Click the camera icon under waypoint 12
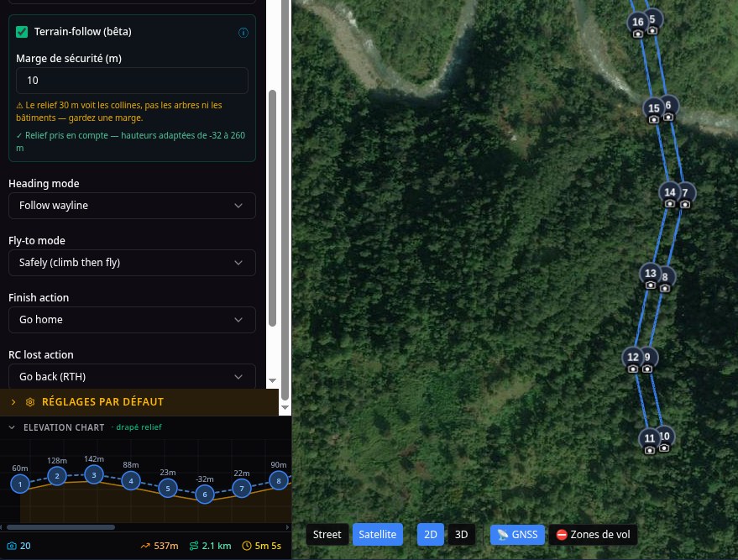Viewport: 738px width, 560px height. (633, 369)
